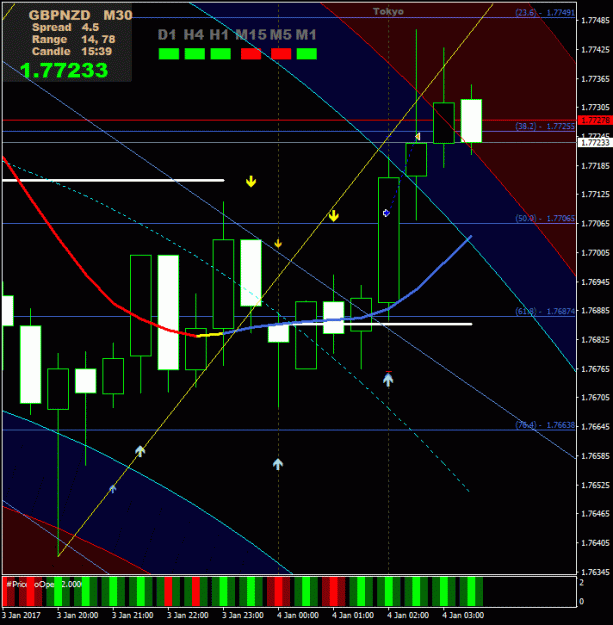Click the M30 period label
This screenshot has height=625, width=613.
pos(118,15)
